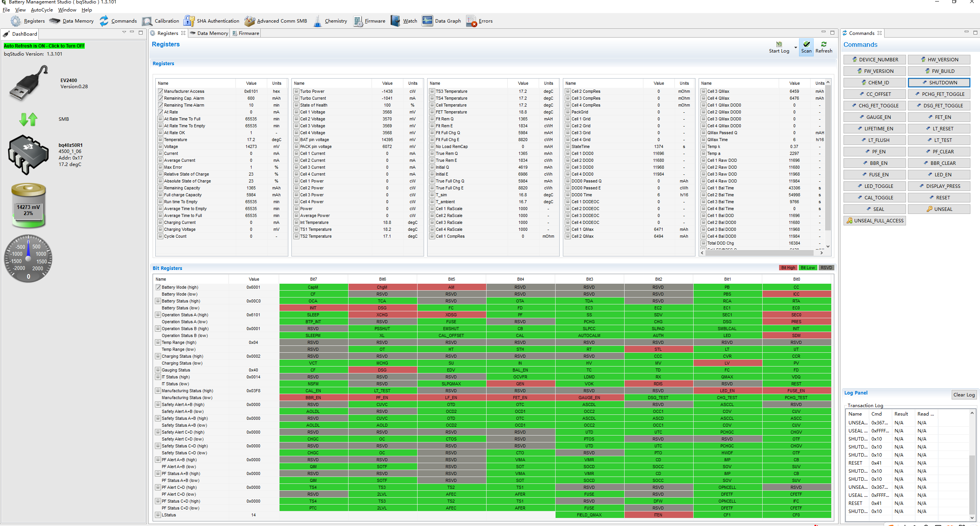This screenshot has width=980, height=526.
Task: Click the Clear Log button
Action: pos(964,394)
